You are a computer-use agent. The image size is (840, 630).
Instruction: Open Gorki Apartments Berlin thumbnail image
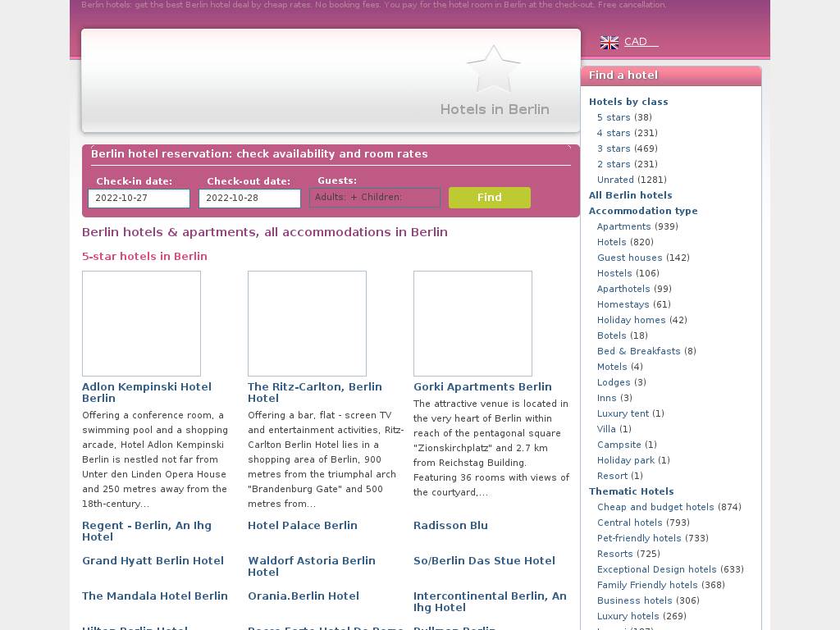pyautogui.click(x=472, y=323)
